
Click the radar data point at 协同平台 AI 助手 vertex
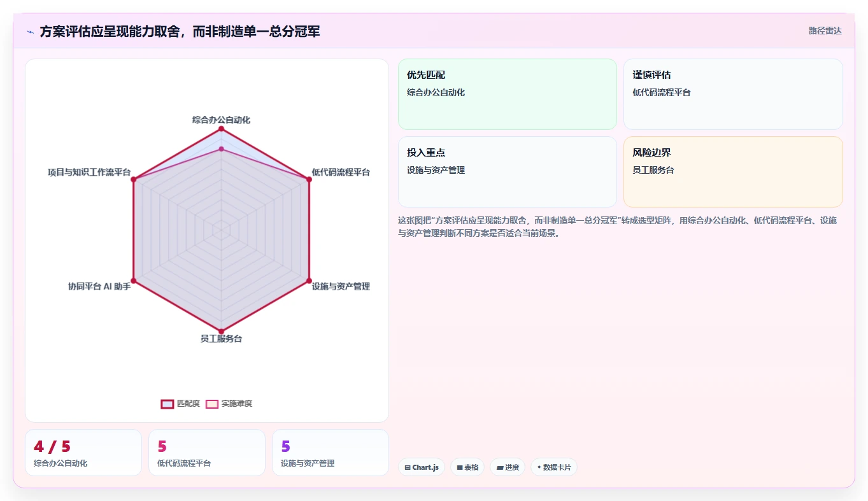(x=133, y=281)
